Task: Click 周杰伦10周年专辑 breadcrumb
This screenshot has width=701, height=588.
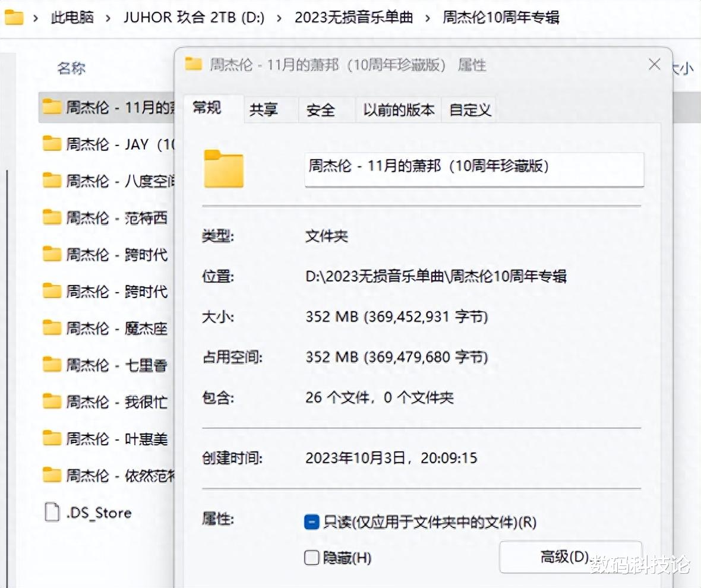Action: point(501,17)
